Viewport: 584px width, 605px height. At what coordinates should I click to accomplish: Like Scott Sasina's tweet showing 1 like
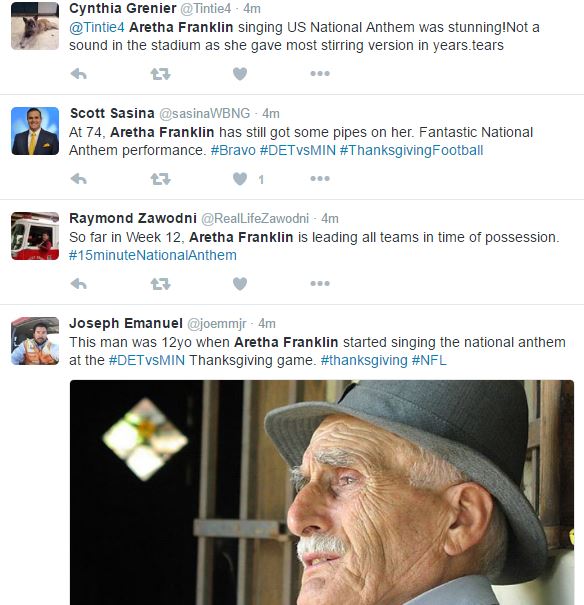[240, 179]
